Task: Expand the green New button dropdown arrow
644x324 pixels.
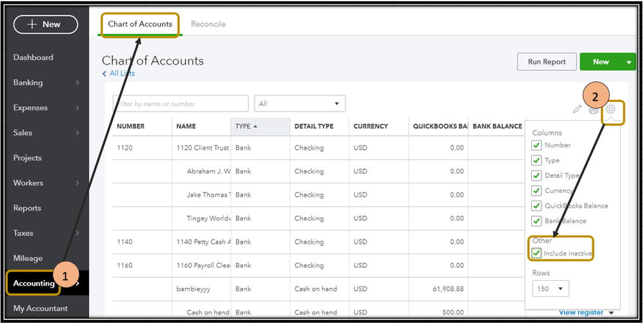Action: [629, 62]
